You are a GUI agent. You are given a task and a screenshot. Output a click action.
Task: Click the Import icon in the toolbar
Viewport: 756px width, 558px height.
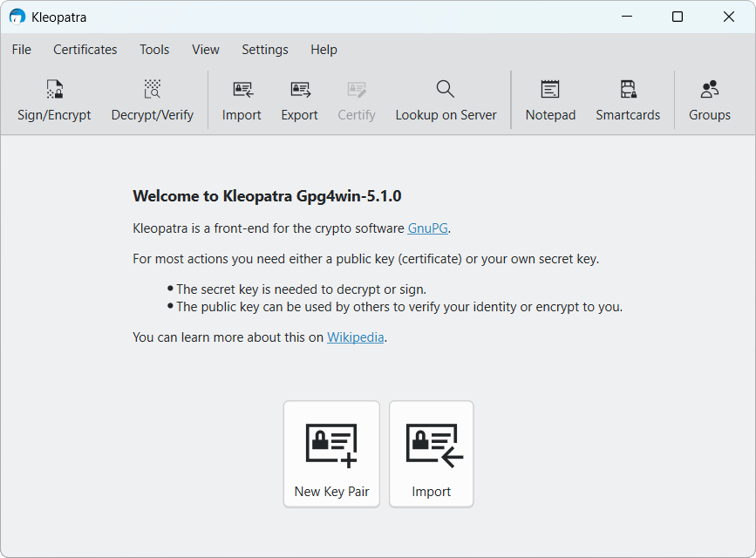pyautogui.click(x=242, y=89)
